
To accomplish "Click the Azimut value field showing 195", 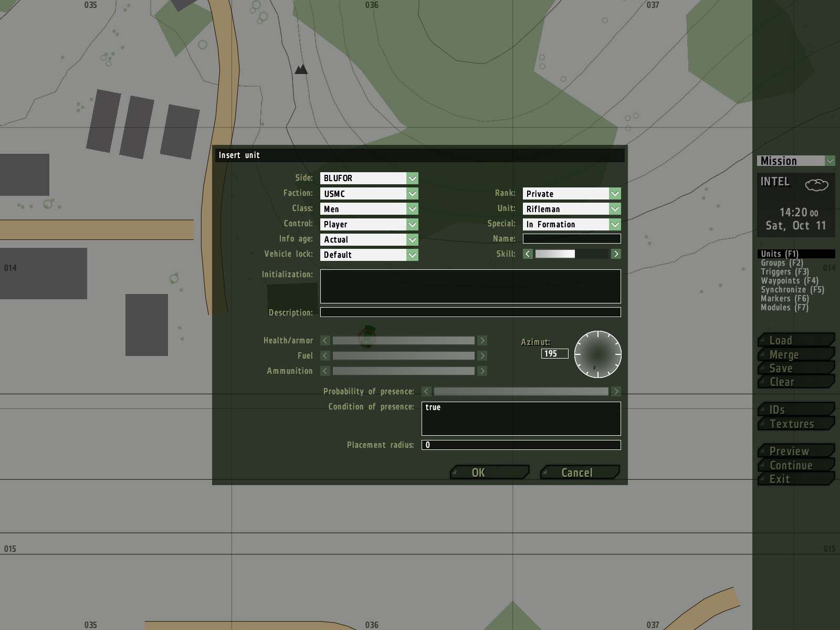I will pyautogui.click(x=555, y=354).
